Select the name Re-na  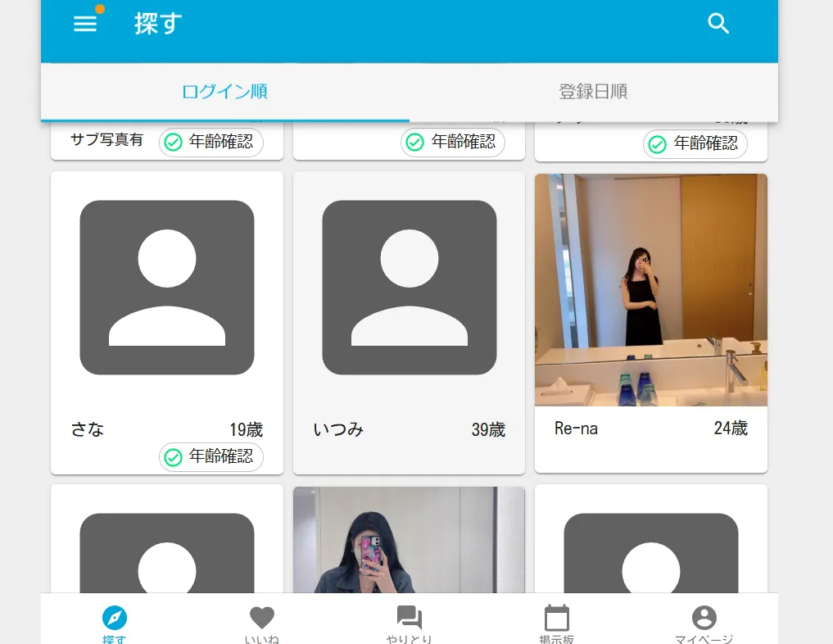tap(577, 429)
